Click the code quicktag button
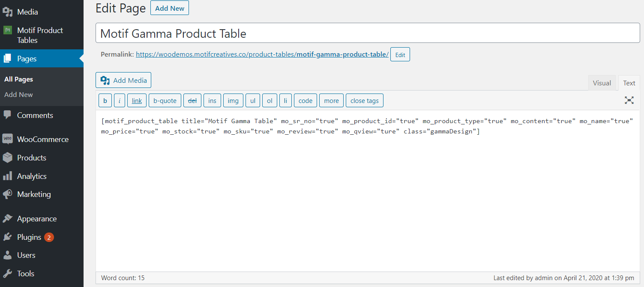This screenshot has width=644, height=287. pos(306,100)
